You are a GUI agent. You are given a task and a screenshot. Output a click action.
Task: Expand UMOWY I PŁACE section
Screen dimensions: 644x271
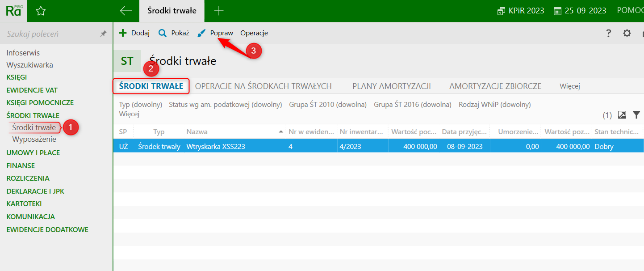[33, 153]
